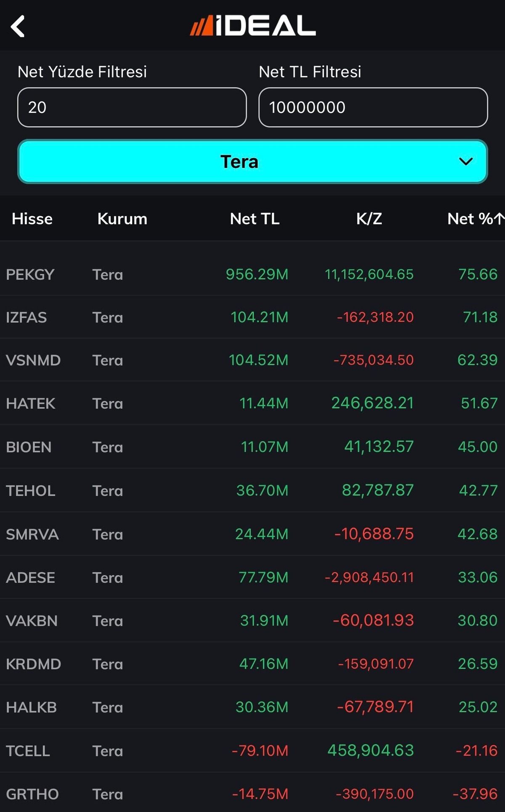Click the dropdown chevron beside Tera
Image resolution: width=505 pixels, height=812 pixels.
[466, 162]
